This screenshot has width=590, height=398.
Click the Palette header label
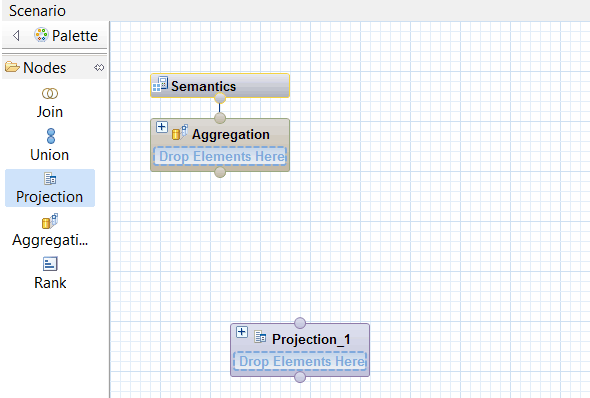(75, 36)
